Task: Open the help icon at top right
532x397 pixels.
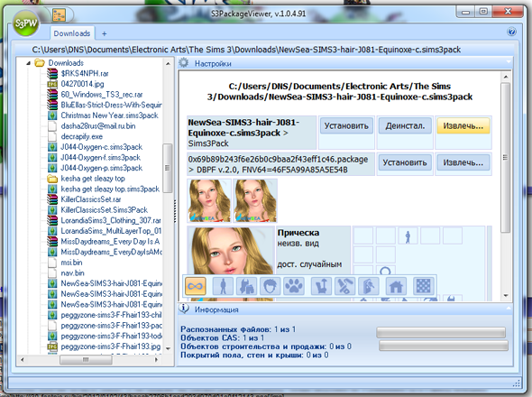Action: click(x=511, y=32)
